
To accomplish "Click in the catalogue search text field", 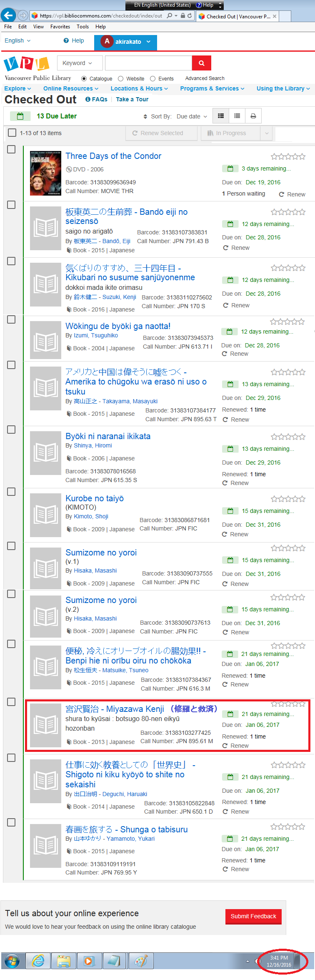I will (148, 63).
